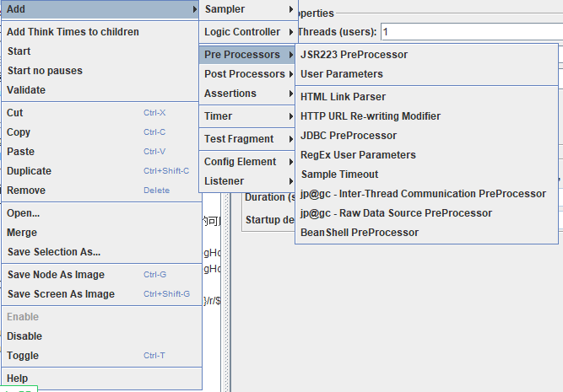Pick RegEx User Parameters
This screenshot has height=392, width=563.
426,155
